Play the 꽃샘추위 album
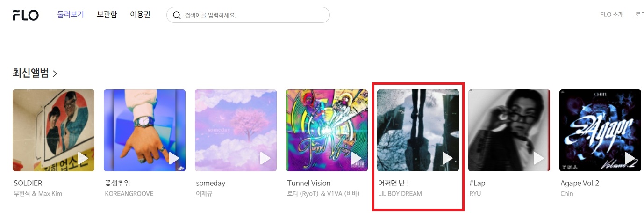The image size is (644, 213). [174, 158]
